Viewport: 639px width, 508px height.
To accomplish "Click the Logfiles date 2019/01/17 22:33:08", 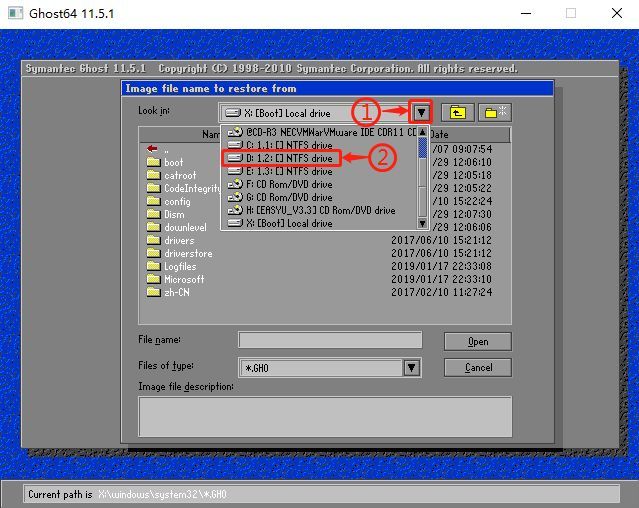I will click(441, 266).
